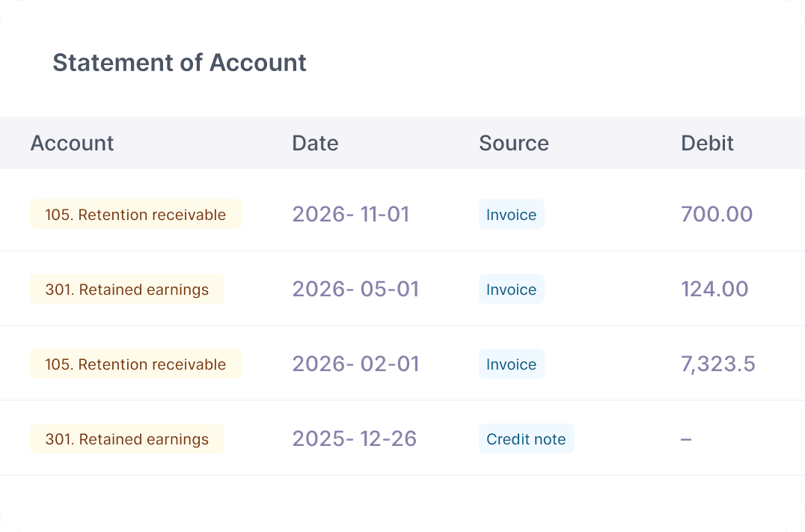Click the Invoice tag beside 124.00

pos(511,290)
